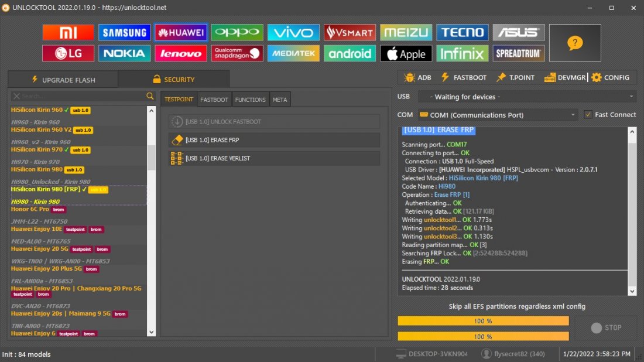Clear the model search with X icon
The height and width of the screenshot is (362, 644).
16,96
